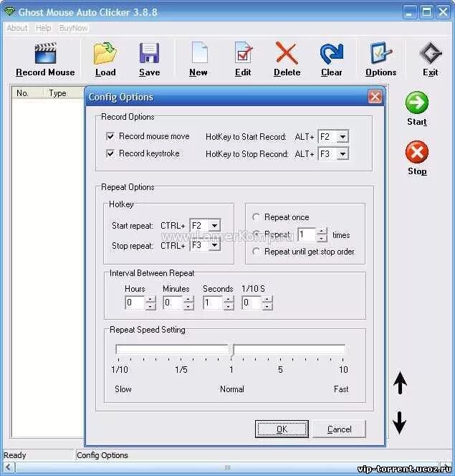Click the Clear arrow icon
455x476 pixels.
click(x=332, y=54)
